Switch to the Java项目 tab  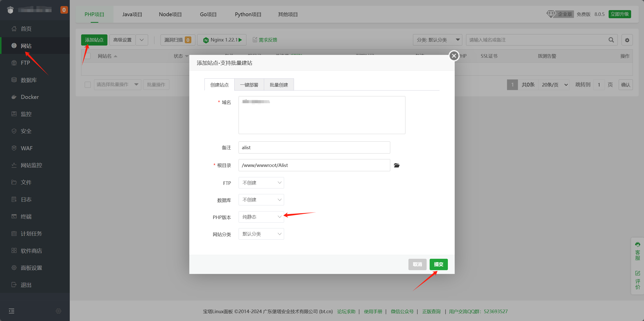(x=132, y=14)
